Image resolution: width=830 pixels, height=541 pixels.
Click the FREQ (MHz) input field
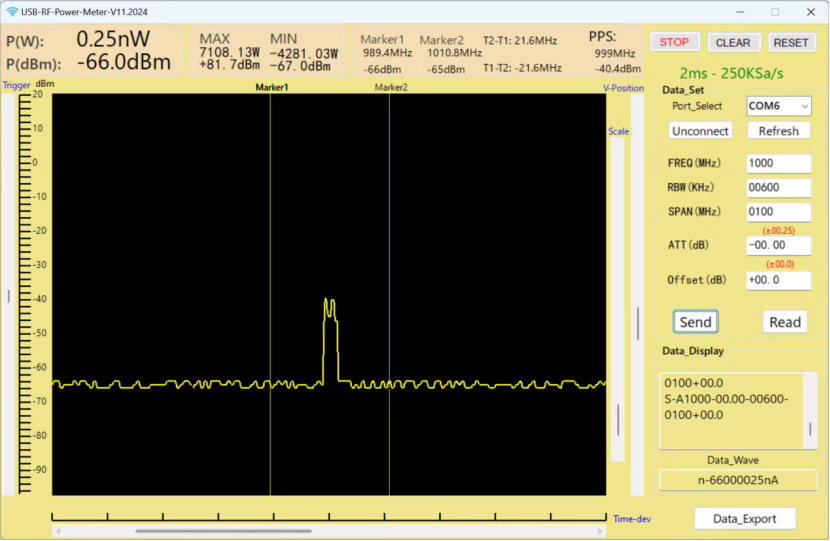click(778, 164)
